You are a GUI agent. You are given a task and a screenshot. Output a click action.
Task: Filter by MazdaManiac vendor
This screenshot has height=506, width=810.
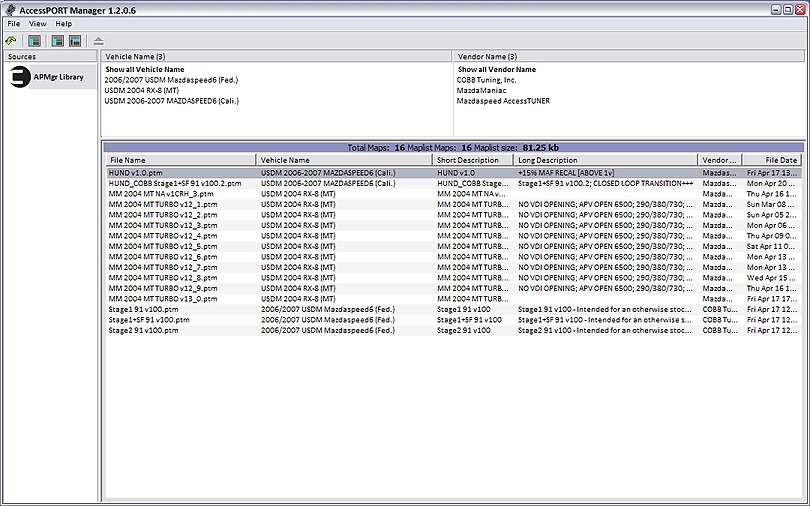pos(481,90)
